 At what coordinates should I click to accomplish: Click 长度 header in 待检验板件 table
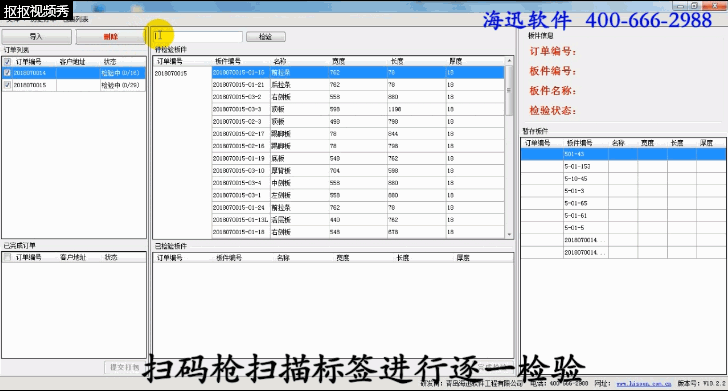(x=397, y=61)
